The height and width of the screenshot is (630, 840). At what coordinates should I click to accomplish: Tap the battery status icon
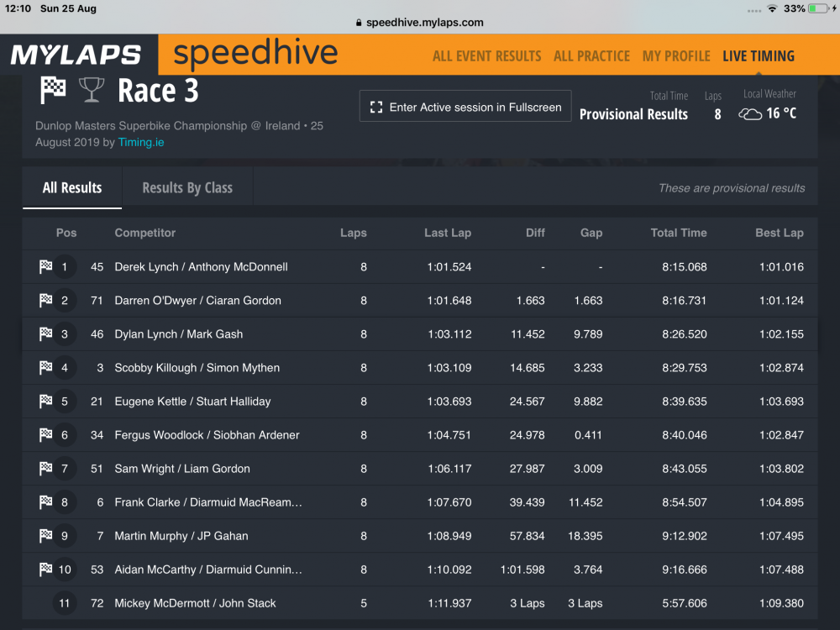click(x=818, y=8)
